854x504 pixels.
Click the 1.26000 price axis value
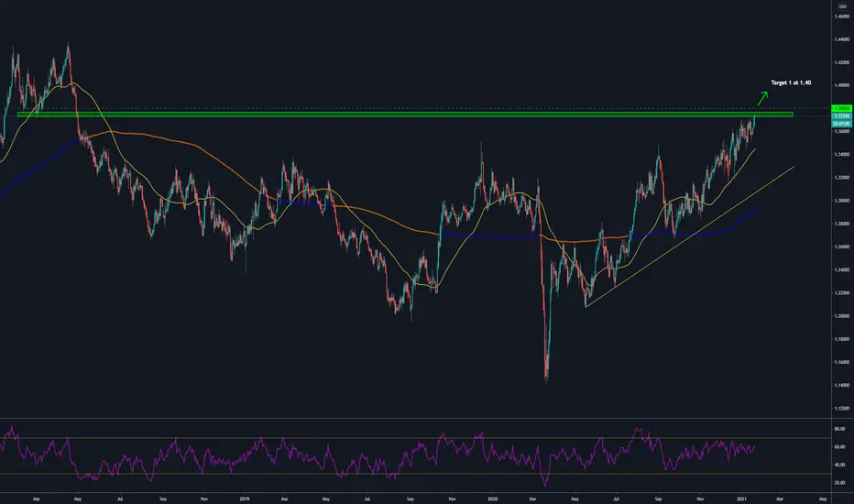842,247
